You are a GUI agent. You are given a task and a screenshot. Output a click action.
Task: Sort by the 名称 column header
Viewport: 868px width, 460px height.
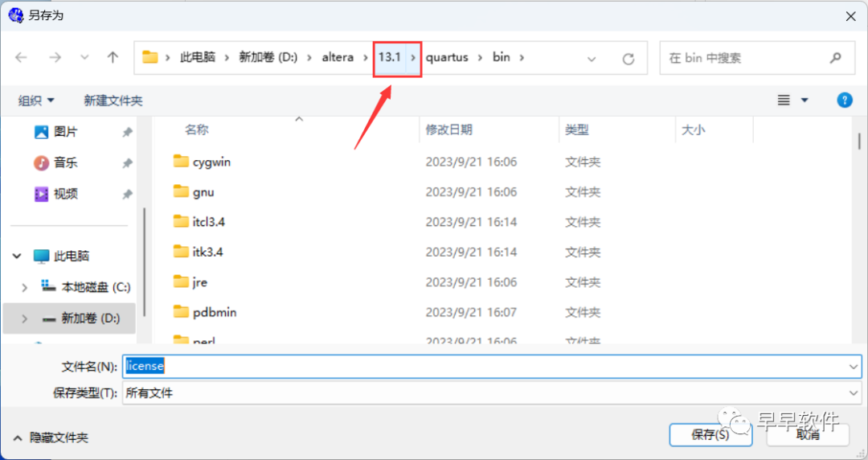[x=197, y=129]
